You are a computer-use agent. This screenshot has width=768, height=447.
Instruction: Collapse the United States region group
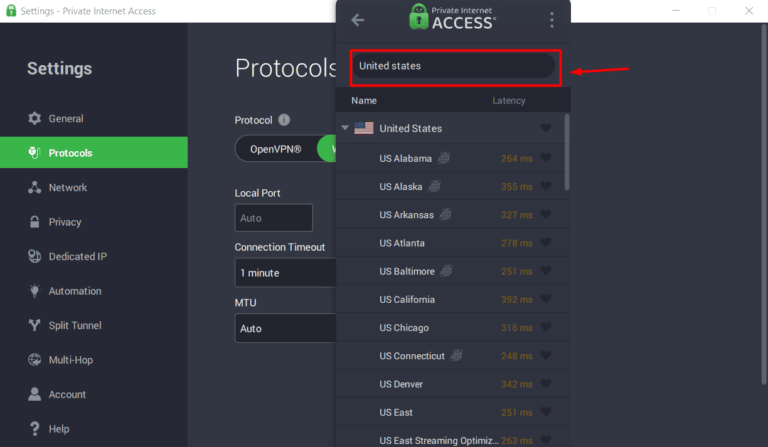click(345, 128)
